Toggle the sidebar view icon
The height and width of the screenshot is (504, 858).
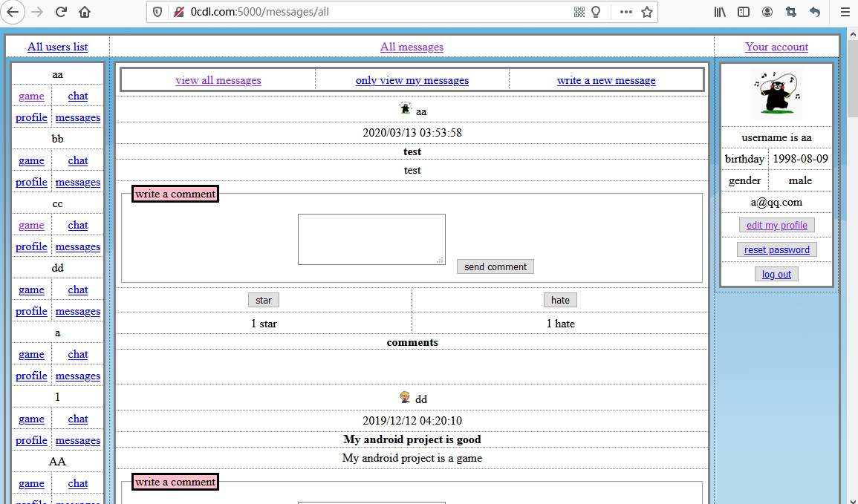[x=744, y=12]
